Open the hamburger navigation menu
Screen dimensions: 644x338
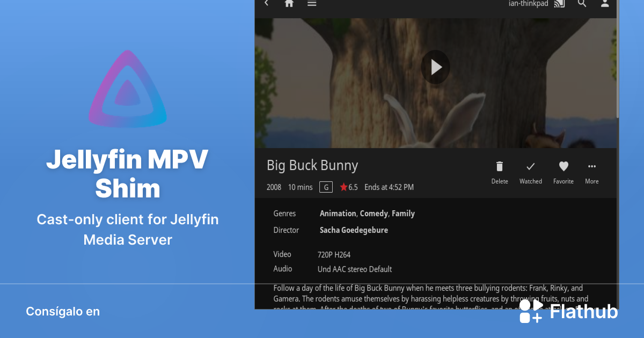(x=312, y=3)
